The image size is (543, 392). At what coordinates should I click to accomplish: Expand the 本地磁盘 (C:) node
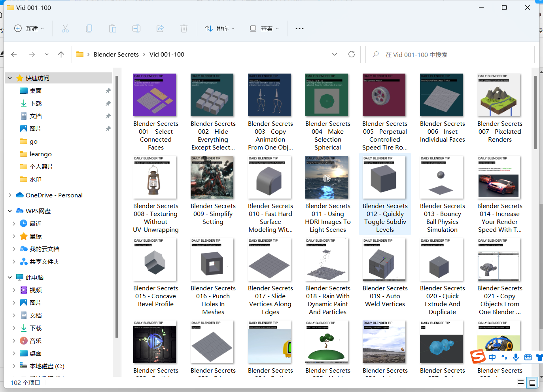pyautogui.click(x=14, y=366)
